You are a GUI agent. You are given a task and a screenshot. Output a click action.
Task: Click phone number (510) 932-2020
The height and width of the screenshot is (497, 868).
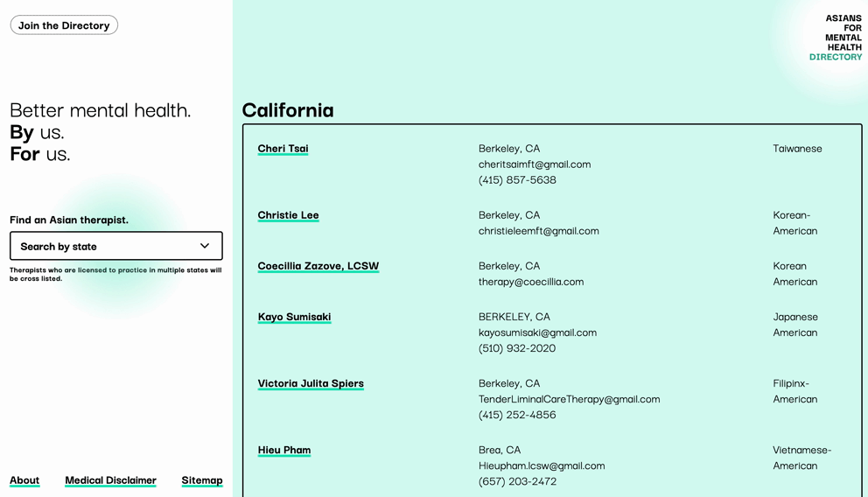coord(517,348)
